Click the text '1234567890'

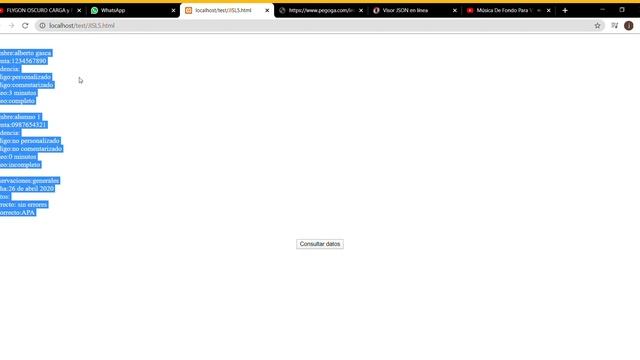(x=29, y=61)
